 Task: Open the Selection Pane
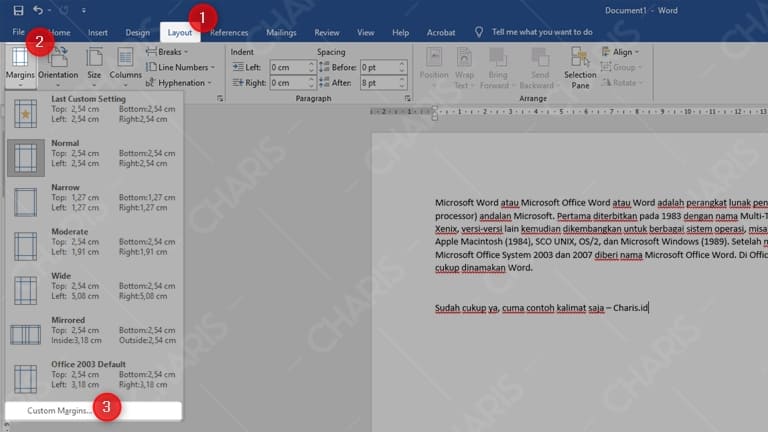pyautogui.click(x=580, y=67)
